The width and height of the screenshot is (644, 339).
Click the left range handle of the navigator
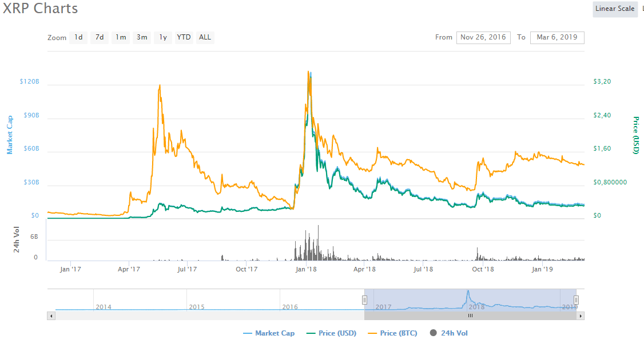click(x=364, y=299)
